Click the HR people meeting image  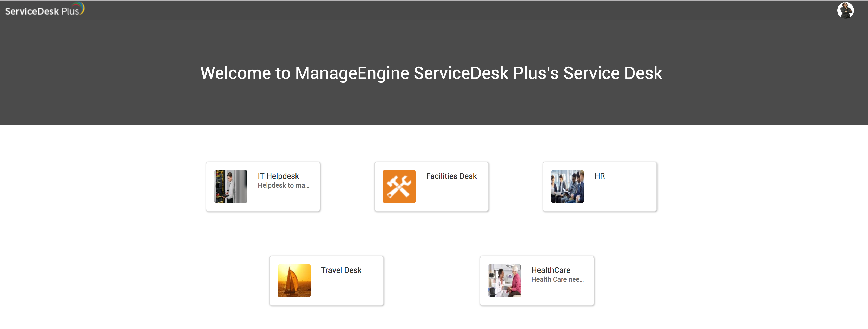pos(567,186)
